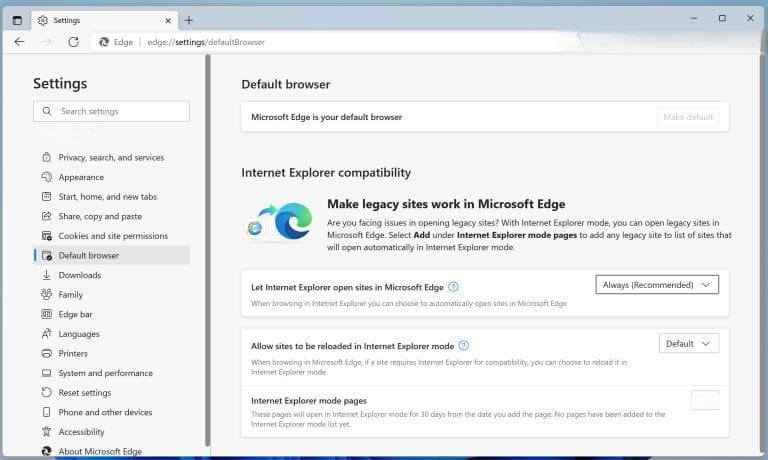Click the Edge bar icon
Viewport: 768px width, 460px height.
(x=47, y=314)
